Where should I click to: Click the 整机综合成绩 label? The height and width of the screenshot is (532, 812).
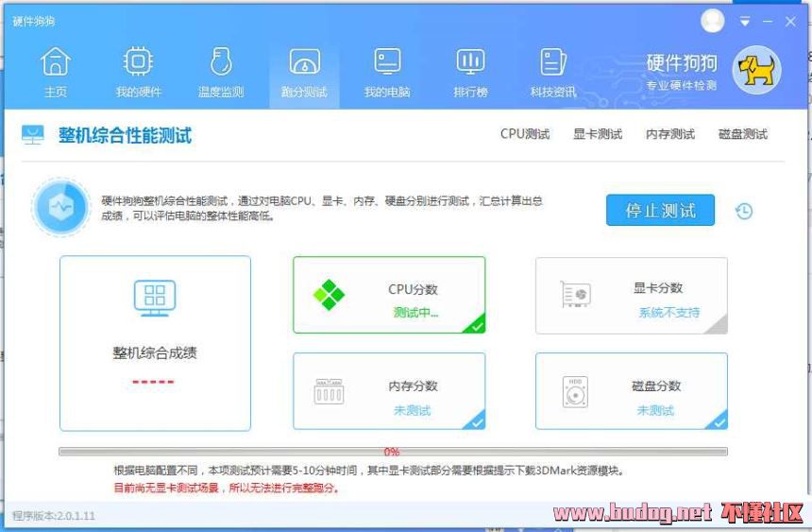tap(155, 353)
